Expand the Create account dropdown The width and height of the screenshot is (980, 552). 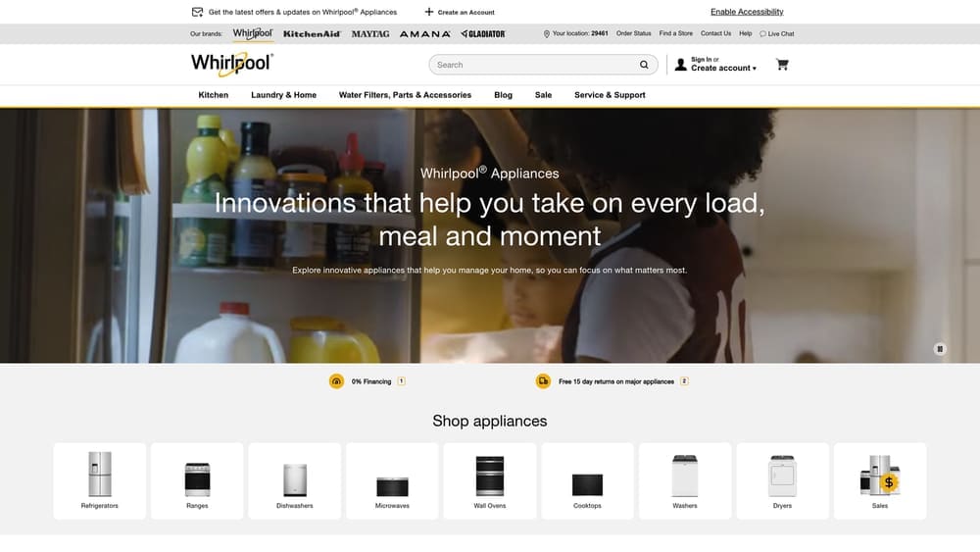[x=723, y=69]
